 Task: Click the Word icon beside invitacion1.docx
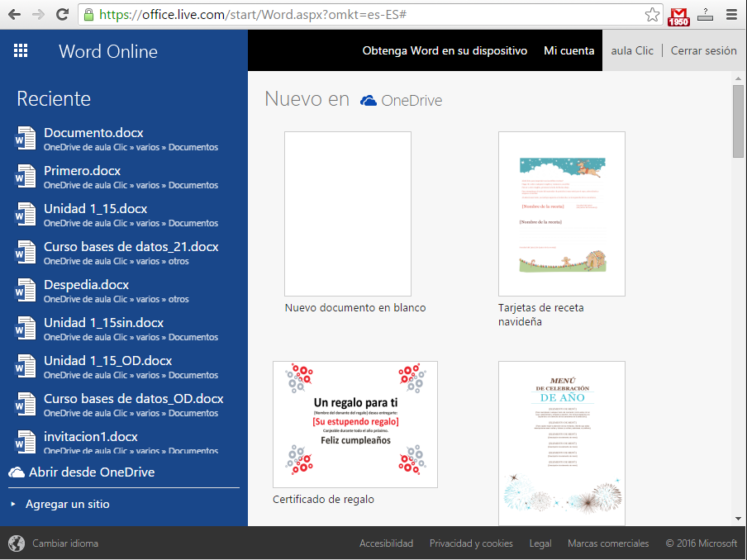pyautogui.click(x=26, y=440)
